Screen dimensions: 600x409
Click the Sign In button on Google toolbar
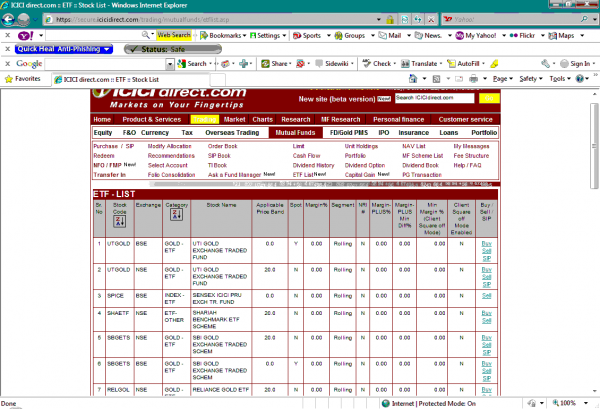[578, 64]
